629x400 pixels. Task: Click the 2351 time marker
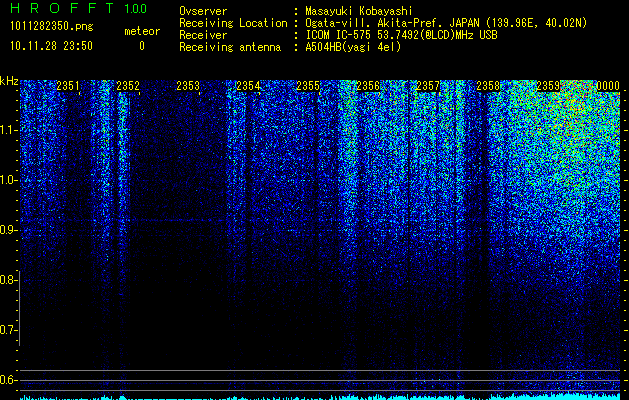point(68,86)
